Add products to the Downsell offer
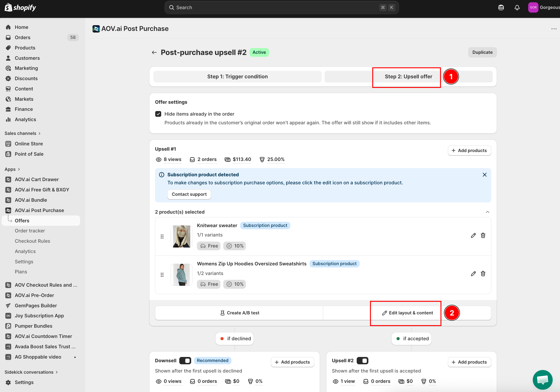This screenshot has height=392, width=560. pos(292,362)
